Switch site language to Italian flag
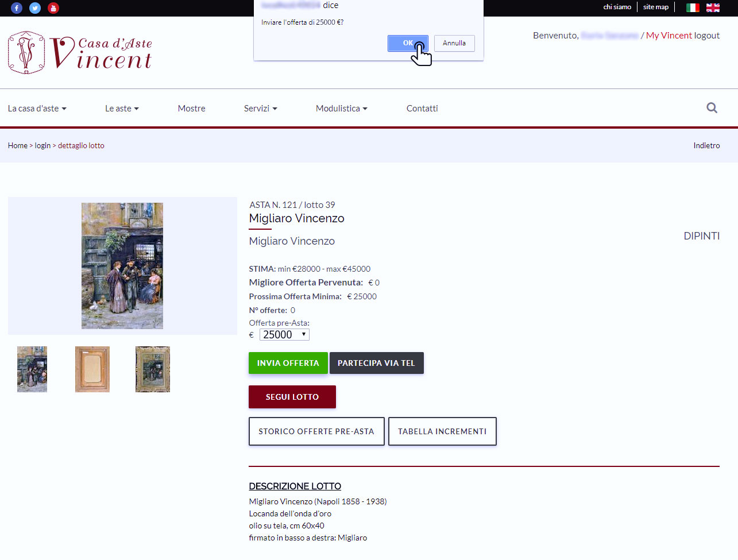Image resolution: width=738 pixels, height=560 pixels. click(x=693, y=7)
